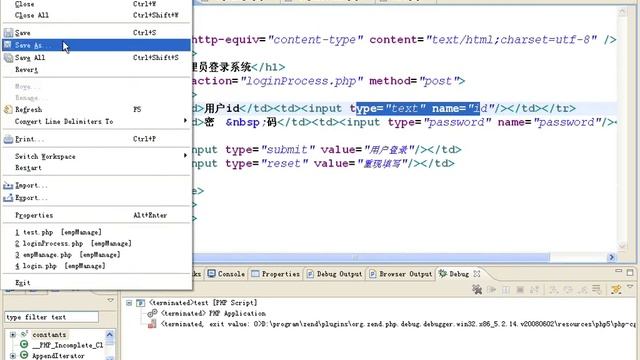The image size is (640, 360).
Task: Close the Debug view tab
Action: [x=477, y=274]
